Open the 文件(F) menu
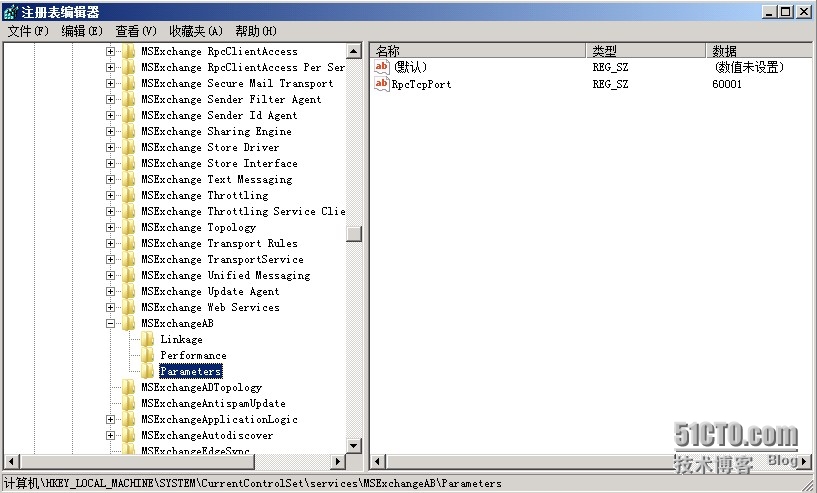 pyautogui.click(x=28, y=31)
